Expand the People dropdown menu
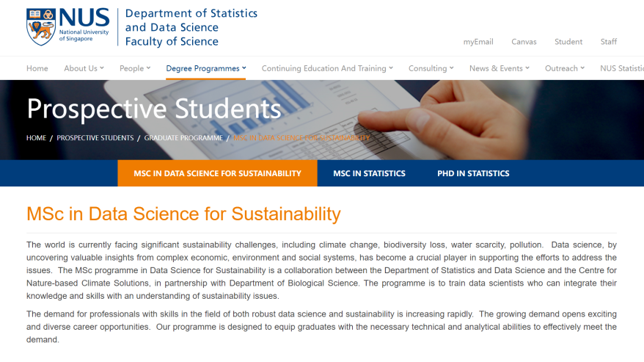This screenshot has width=644, height=362. coord(135,68)
